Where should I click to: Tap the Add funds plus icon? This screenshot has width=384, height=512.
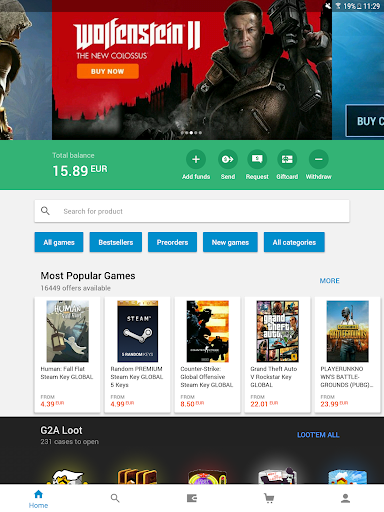tap(196, 159)
